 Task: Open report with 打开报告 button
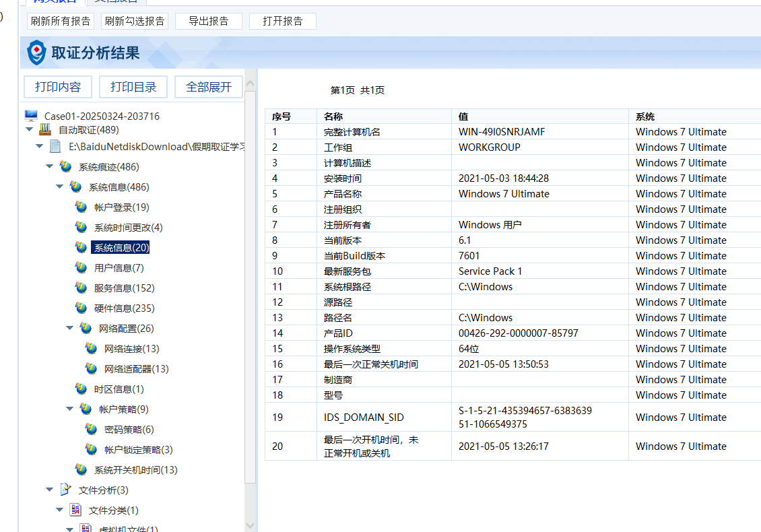(282, 22)
